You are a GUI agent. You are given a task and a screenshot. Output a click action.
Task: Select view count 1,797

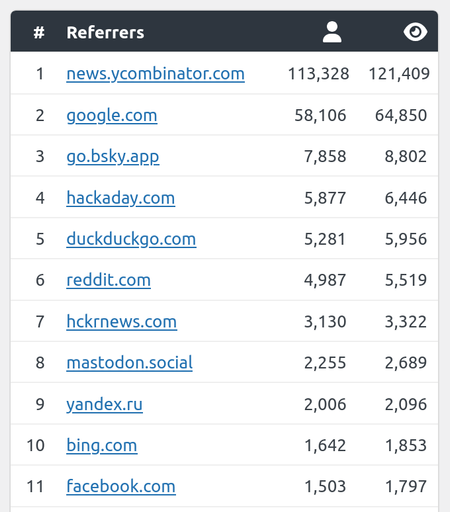(x=406, y=487)
